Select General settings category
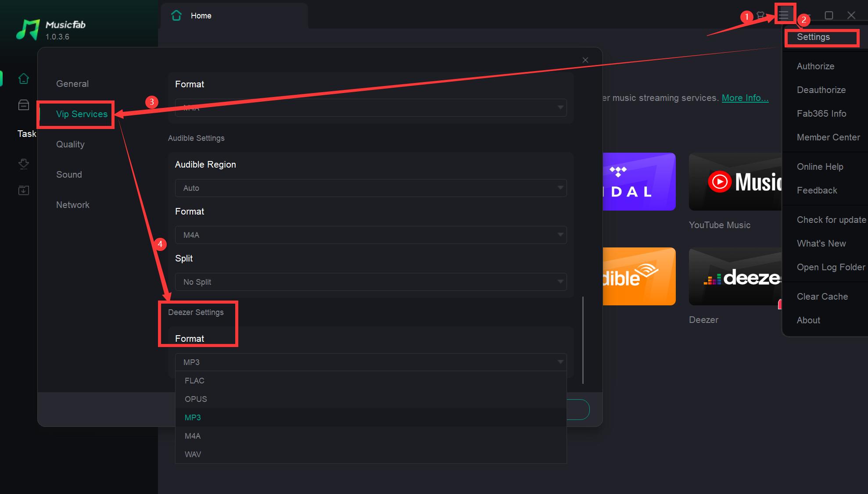868x494 pixels. (72, 84)
